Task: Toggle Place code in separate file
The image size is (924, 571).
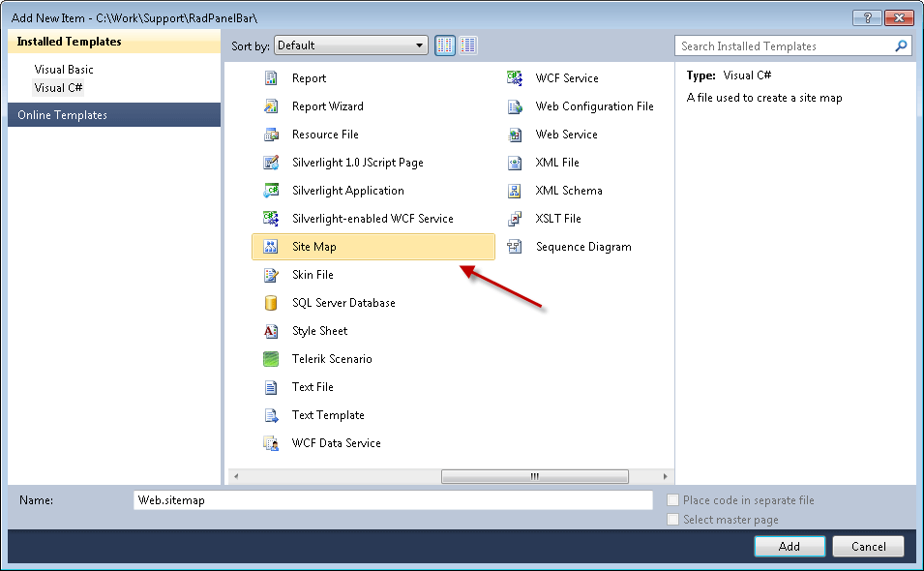Action: pyautogui.click(x=673, y=500)
